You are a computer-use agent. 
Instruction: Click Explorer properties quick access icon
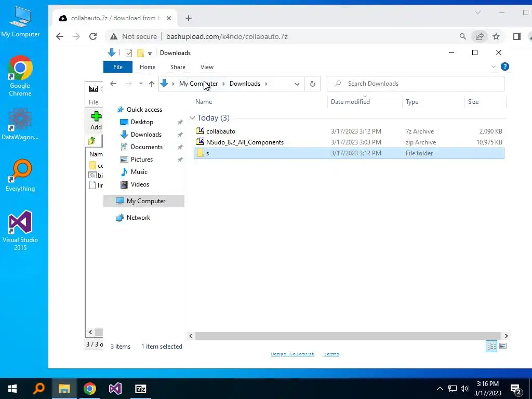point(129,53)
